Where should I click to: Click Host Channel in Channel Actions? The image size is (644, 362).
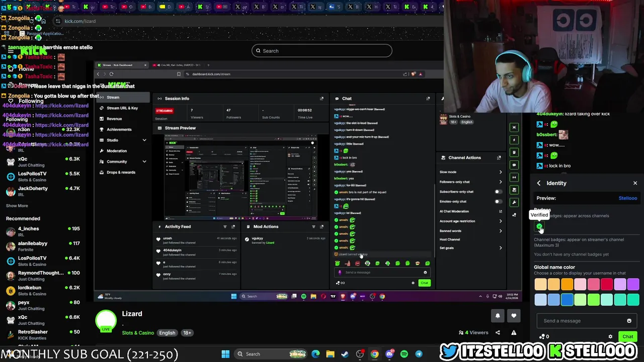tap(450, 239)
